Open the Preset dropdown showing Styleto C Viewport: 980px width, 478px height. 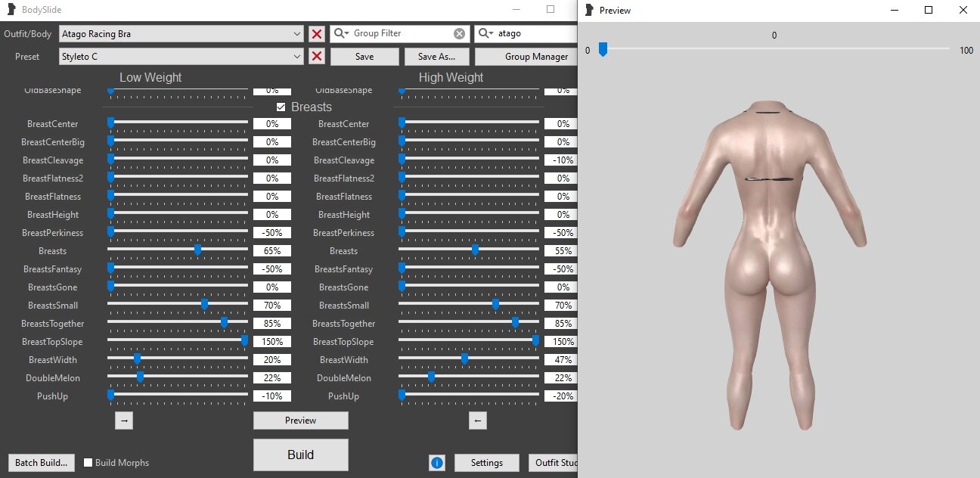tap(181, 57)
